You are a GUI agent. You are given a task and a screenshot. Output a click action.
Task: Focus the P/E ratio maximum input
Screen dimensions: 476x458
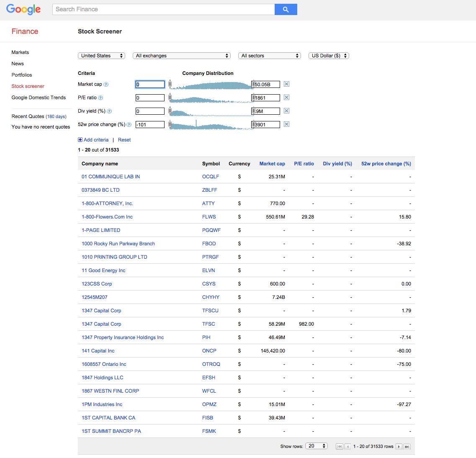265,98
